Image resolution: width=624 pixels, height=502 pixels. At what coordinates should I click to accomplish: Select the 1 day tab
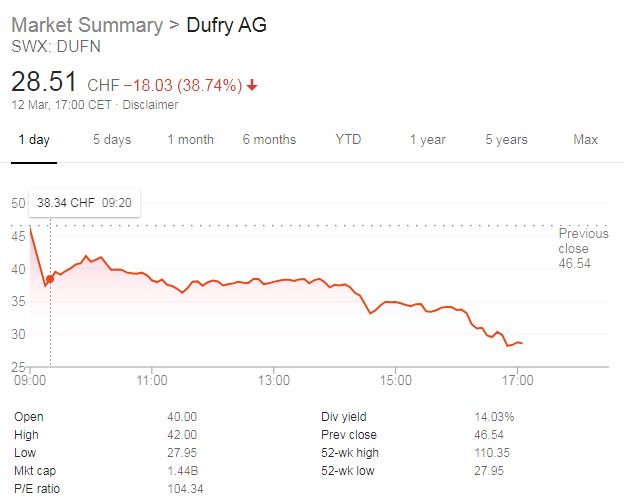pyautogui.click(x=34, y=140)
